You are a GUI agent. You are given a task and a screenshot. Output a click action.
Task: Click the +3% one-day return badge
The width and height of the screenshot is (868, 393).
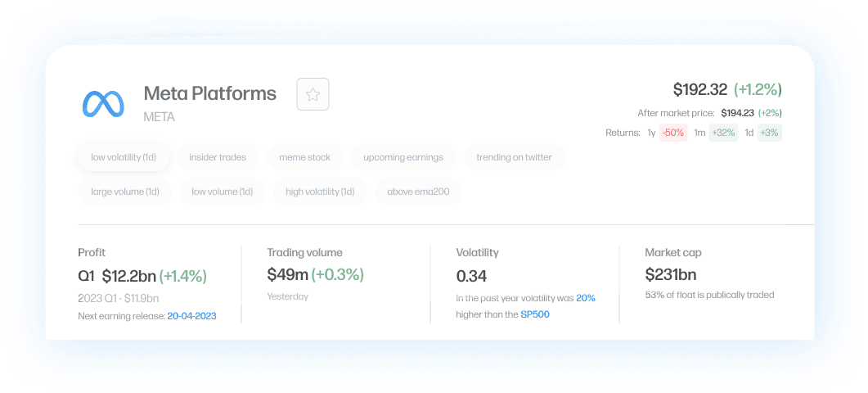pos(770,133)
